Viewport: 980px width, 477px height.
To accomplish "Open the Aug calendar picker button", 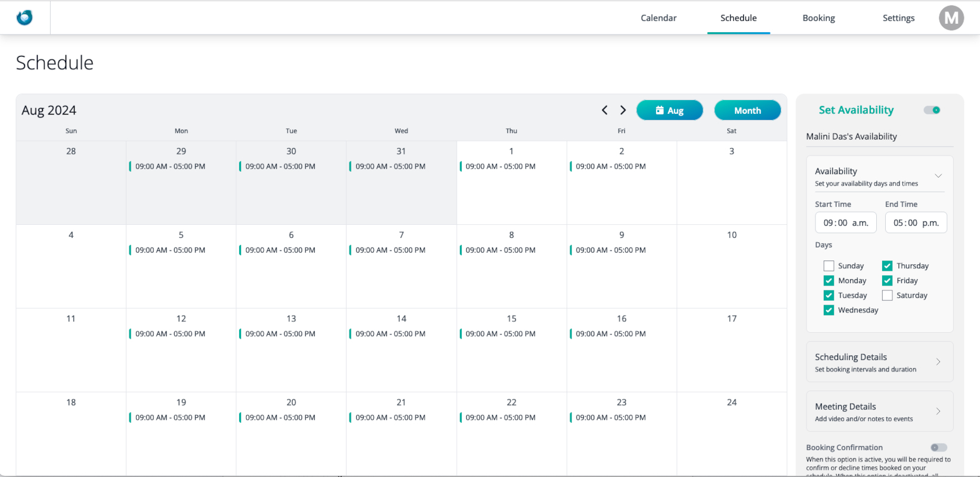I will 669,110.
